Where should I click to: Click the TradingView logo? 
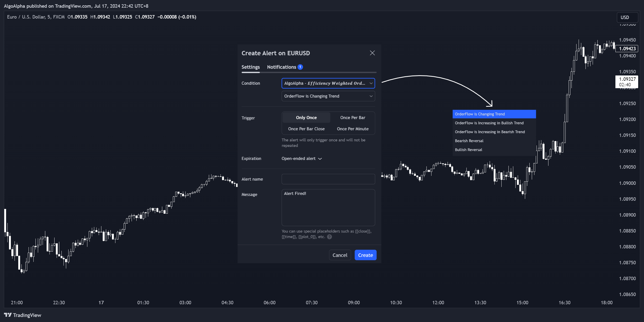point(22,315)
